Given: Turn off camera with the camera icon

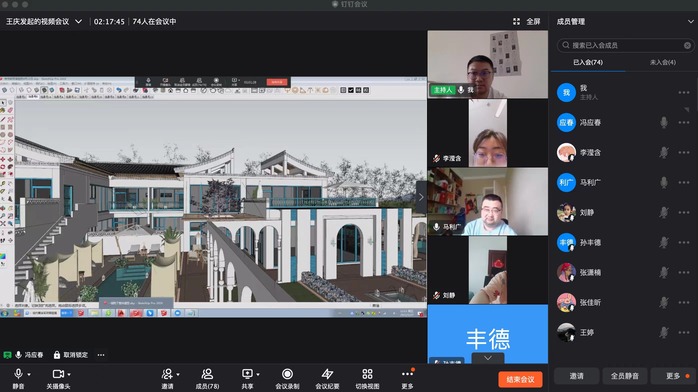Looking at the screenshot, I should click(58, 374).
